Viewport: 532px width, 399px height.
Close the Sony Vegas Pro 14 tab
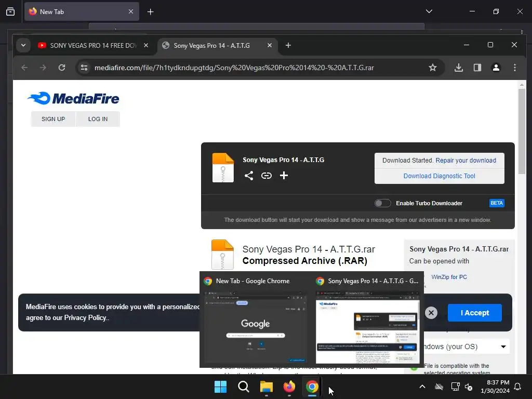[270, 45]
